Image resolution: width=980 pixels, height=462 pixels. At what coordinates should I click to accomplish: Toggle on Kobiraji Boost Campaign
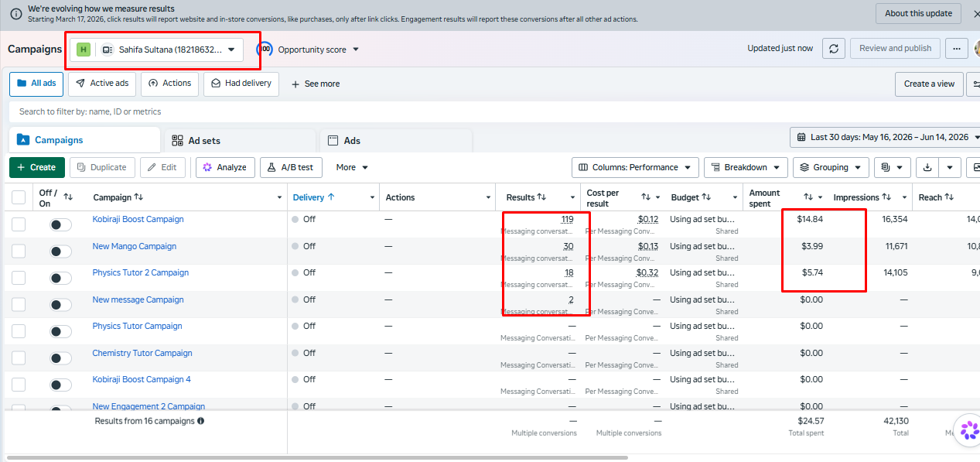(60, 224)
